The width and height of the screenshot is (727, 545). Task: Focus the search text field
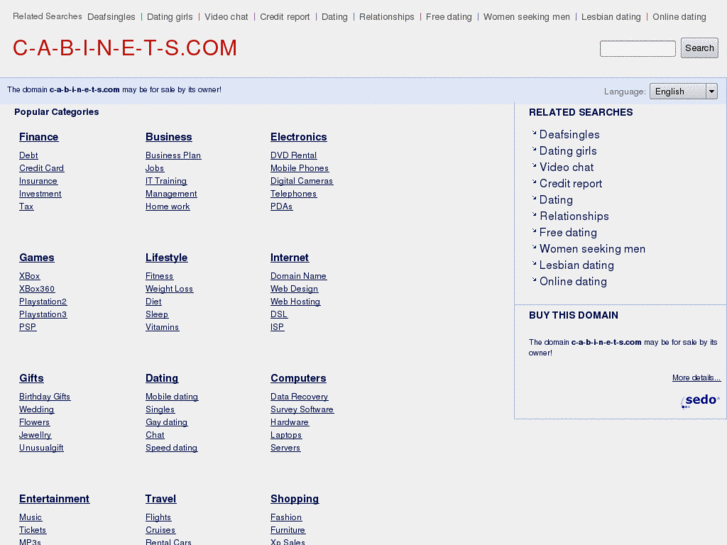coord(638,49)
